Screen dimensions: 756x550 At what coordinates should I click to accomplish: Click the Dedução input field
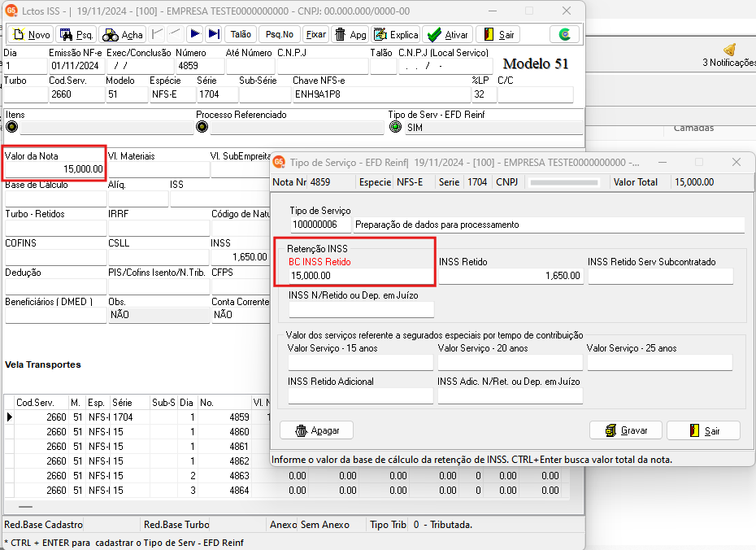coord(55,286)
